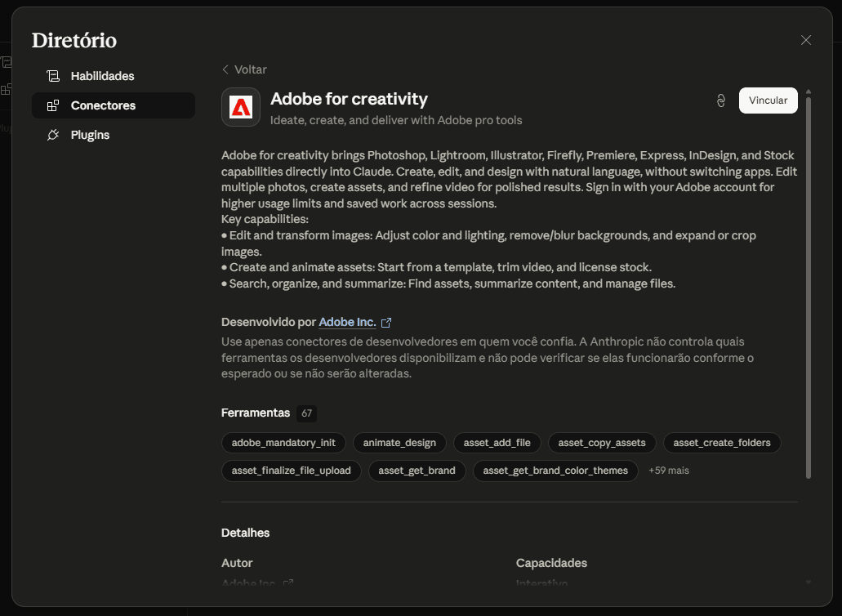Copy connector link via chain icon

[x=720, y=100]
